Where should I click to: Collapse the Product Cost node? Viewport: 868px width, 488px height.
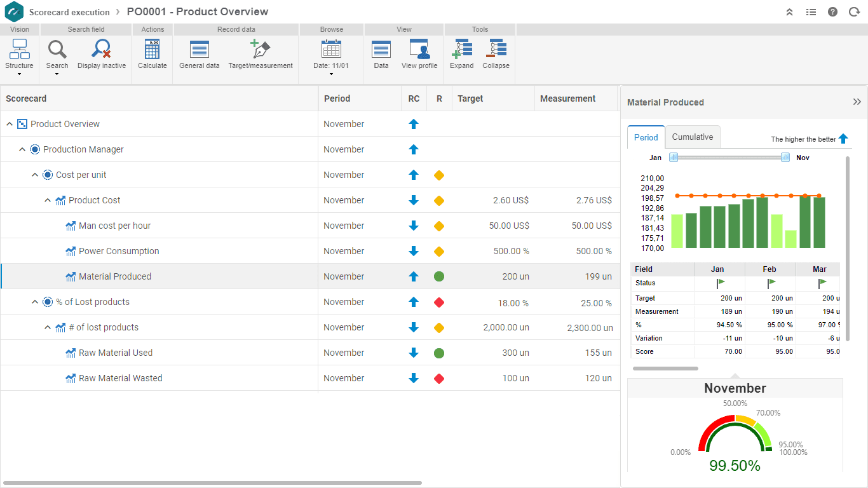[48, 200]
